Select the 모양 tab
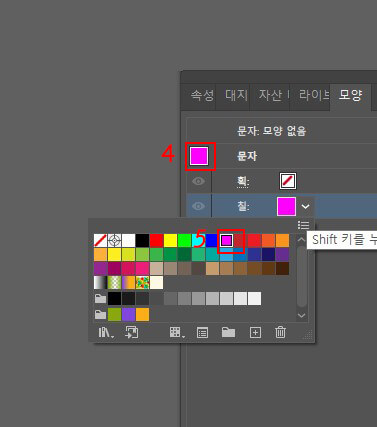The width and height of the screenshot is (377, 427). tap(350, 95)
